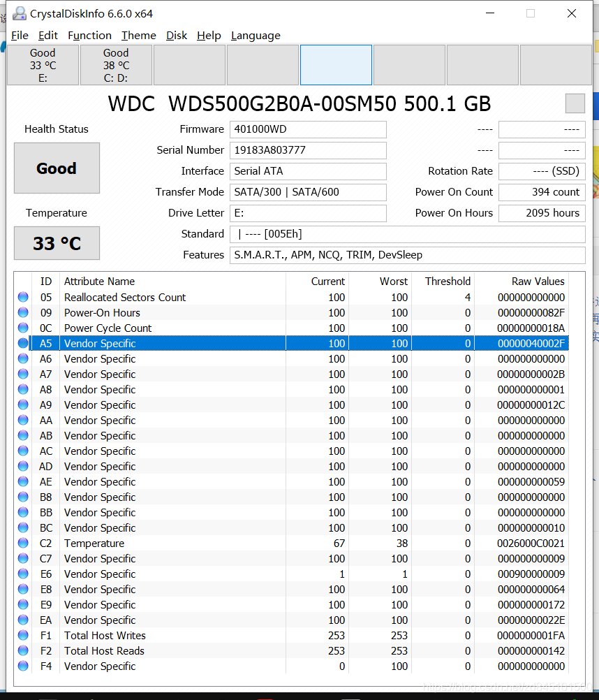Image resolution: width=599 pixels, height=700 pixels.
Task: Click the blue status orb for attribute 0C
Action: pos(23,328)
